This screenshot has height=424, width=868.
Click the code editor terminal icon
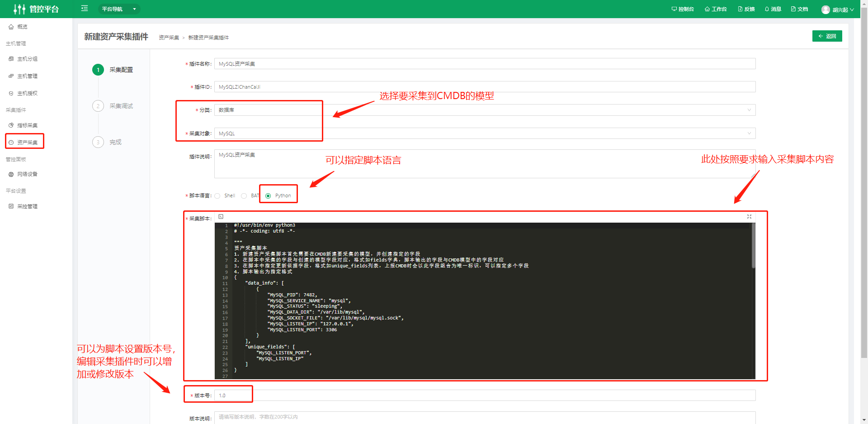tap(221, 217)
